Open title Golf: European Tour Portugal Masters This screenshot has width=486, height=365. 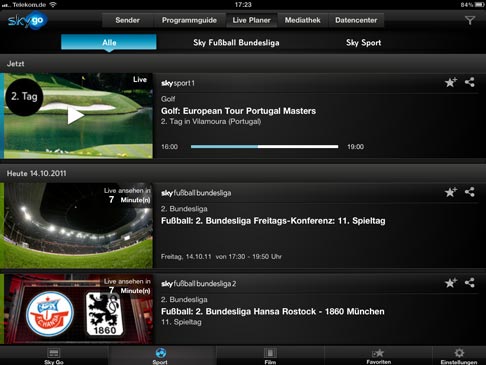238,111
